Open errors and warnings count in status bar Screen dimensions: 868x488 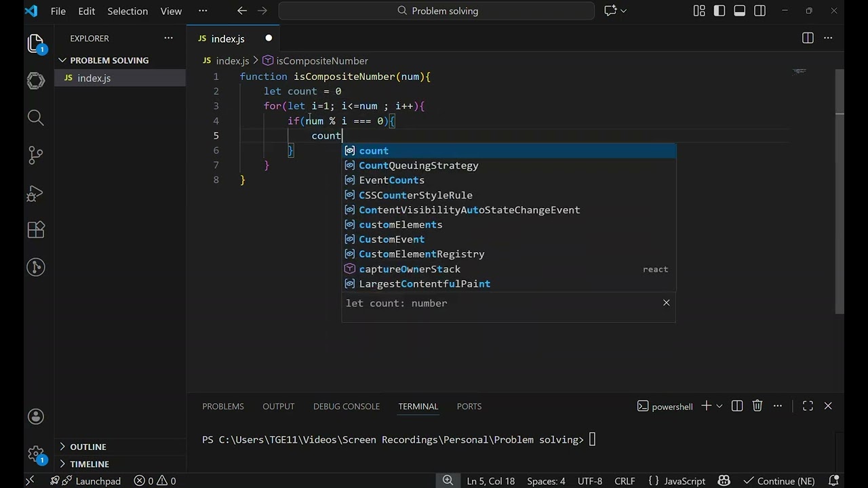155,481
